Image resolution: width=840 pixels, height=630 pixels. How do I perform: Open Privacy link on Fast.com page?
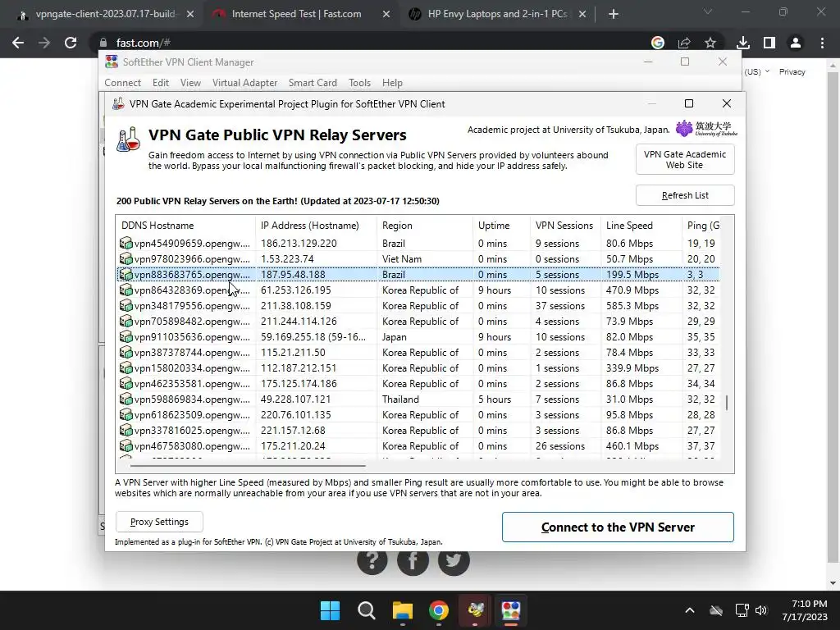point(792,72)
